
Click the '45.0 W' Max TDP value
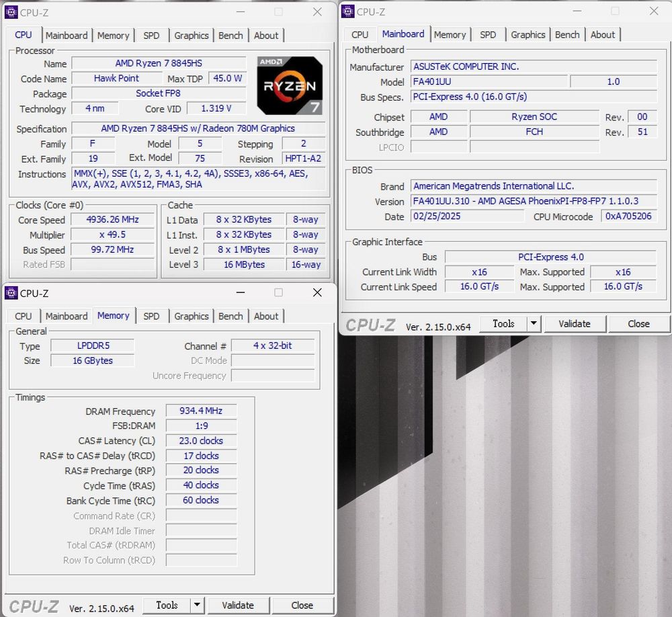[228, 79]
